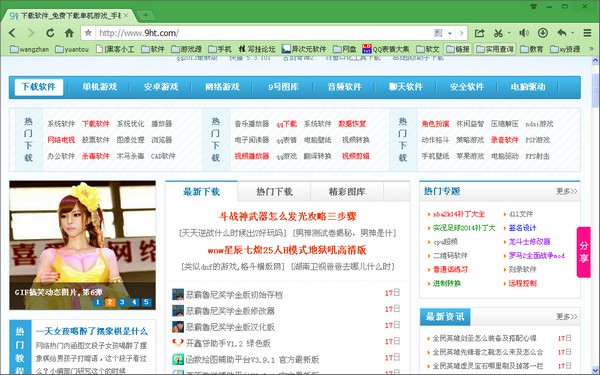
Task: Click 更多>> in the 热门专题 panel
Action: click(567, 191)
